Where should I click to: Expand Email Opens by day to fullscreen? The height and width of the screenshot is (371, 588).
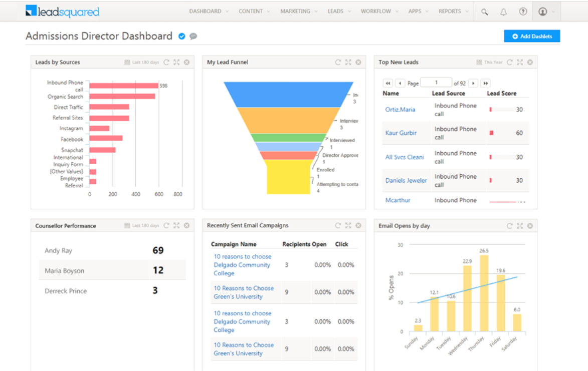tap(519, 225)
